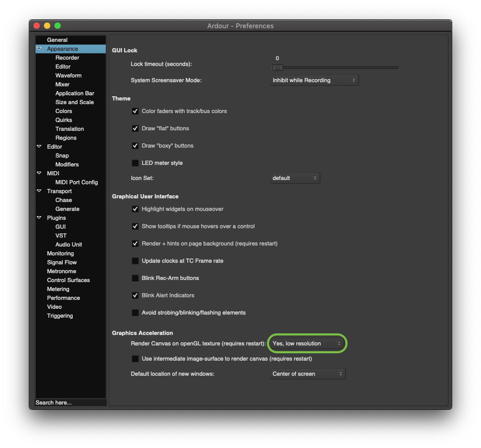Click the Search here input field
The image size is (481, 448).
[x=70, y=402]
